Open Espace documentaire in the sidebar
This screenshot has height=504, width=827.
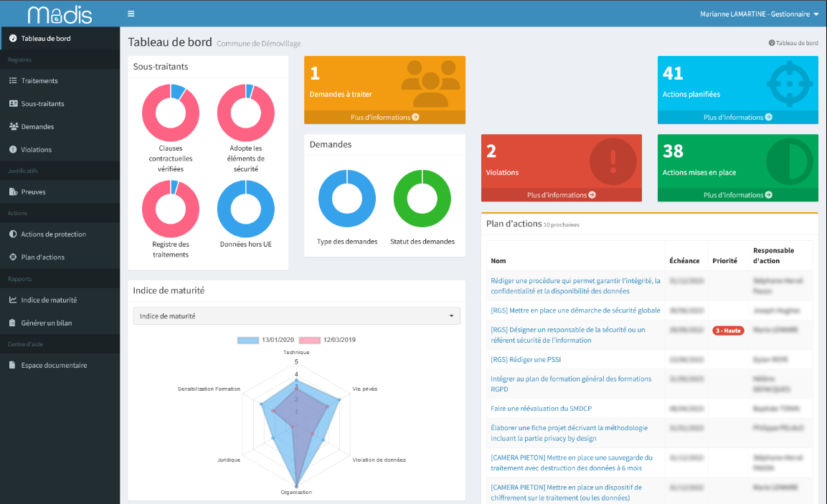click(x=60, y=365)
